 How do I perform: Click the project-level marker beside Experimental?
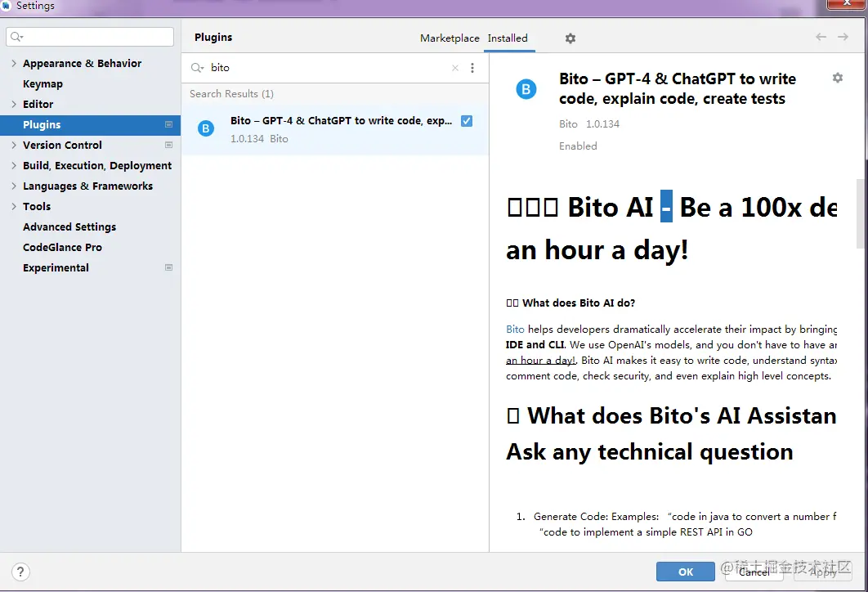[169, 267]
